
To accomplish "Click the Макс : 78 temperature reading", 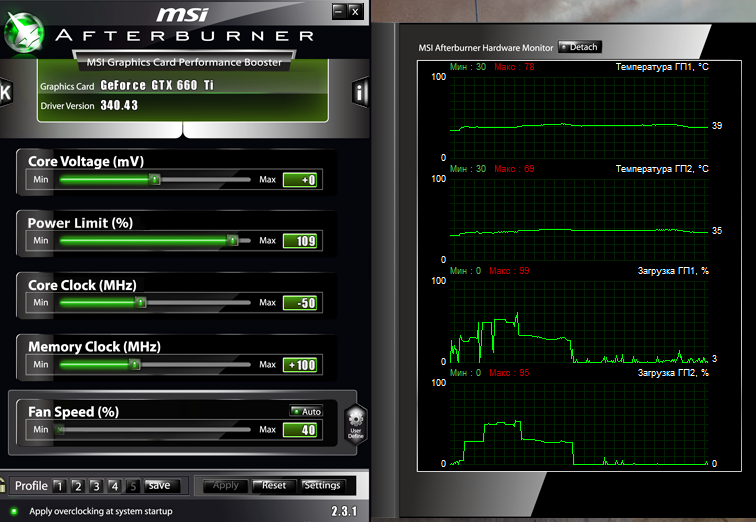I will click(514, 67).
